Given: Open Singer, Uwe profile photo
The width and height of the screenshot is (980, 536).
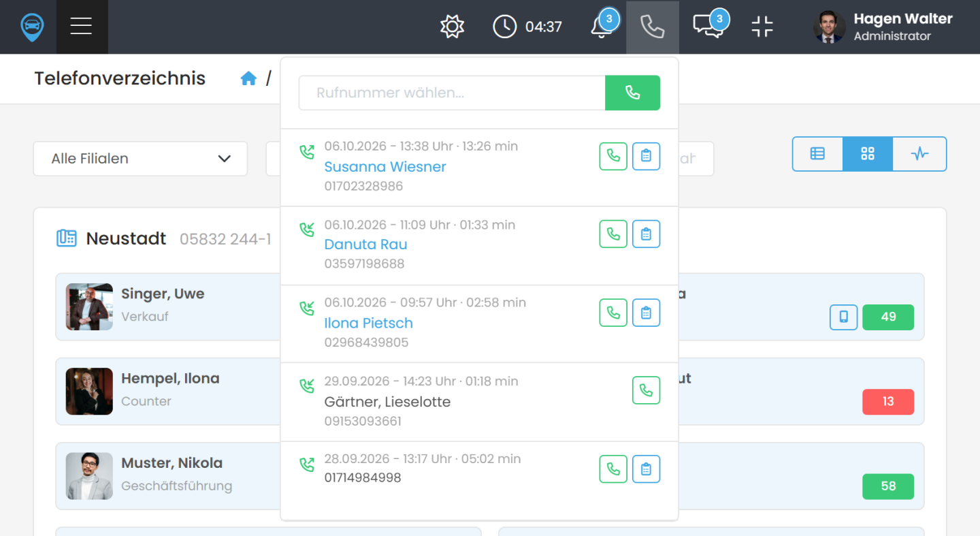Looking at the screenshot, I should pos(89,306).
